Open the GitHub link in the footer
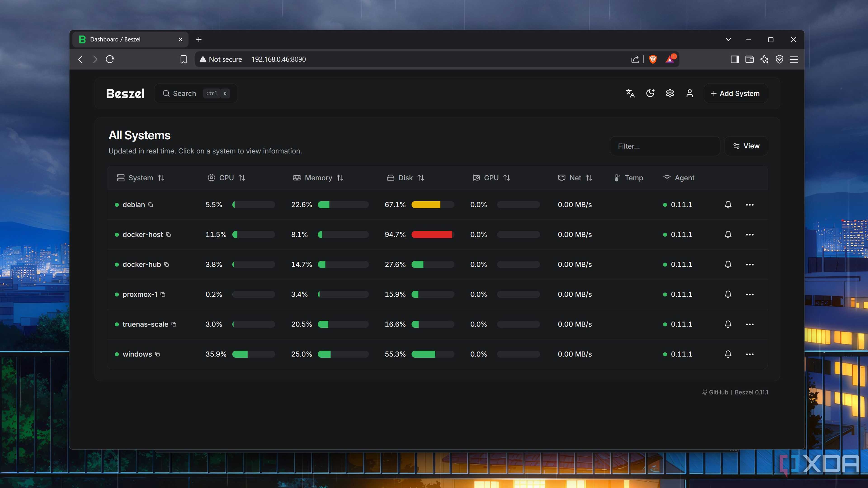Image resolution: width=868 pixels, height=488 pixels. [718, 392]
